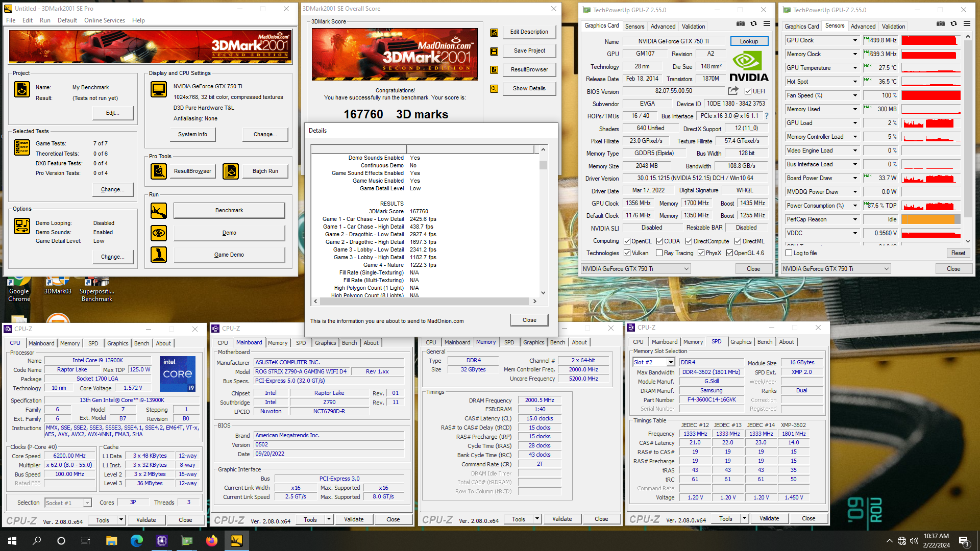This screenshot has width=980, height=551.
Task: Click the horizontal scrollbar in Details list
Action: tap(425, 301)
